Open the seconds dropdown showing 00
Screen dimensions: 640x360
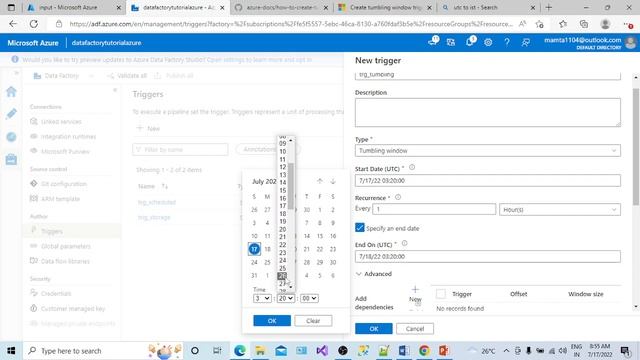pos(309,298)
